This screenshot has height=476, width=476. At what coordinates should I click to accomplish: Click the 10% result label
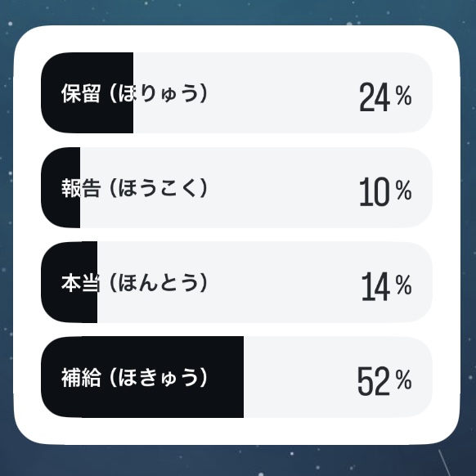tap(385, 191)
